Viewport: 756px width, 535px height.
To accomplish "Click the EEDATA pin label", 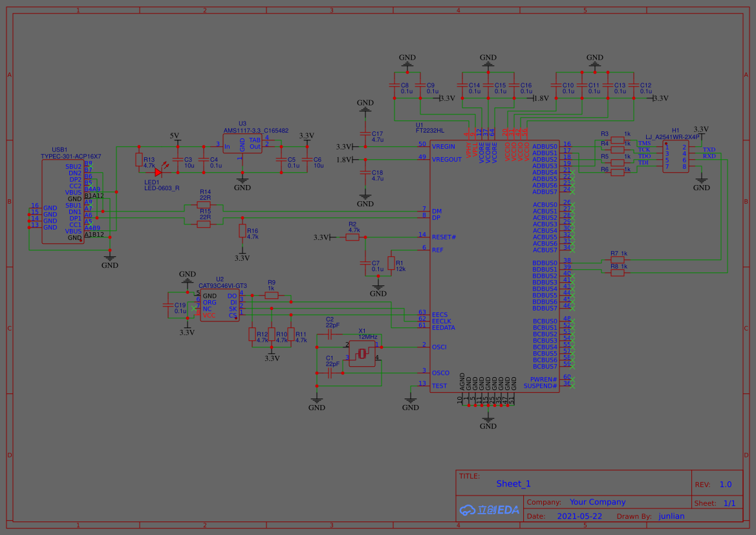I will [x=443, y=327].
